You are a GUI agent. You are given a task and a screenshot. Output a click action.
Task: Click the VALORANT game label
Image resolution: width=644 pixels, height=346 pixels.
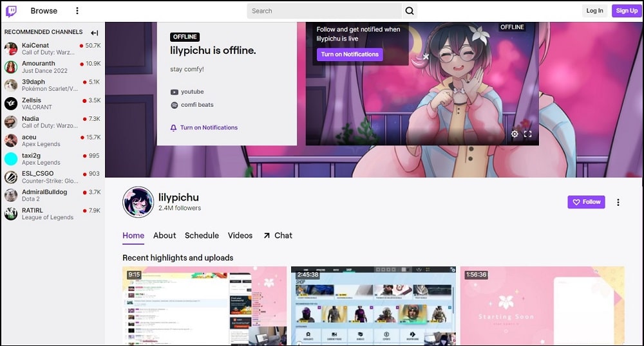(37, 107)
